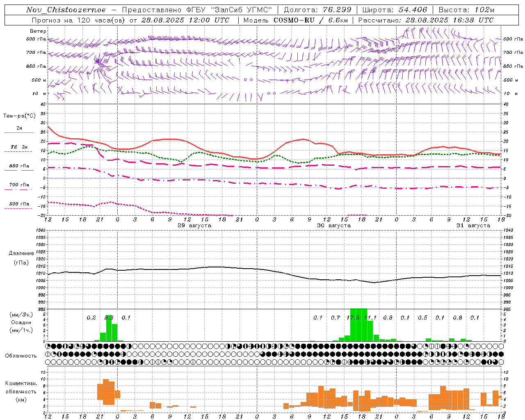Click precipitation value '0.2'
This screenshot has height=420, width=525.
91,317
